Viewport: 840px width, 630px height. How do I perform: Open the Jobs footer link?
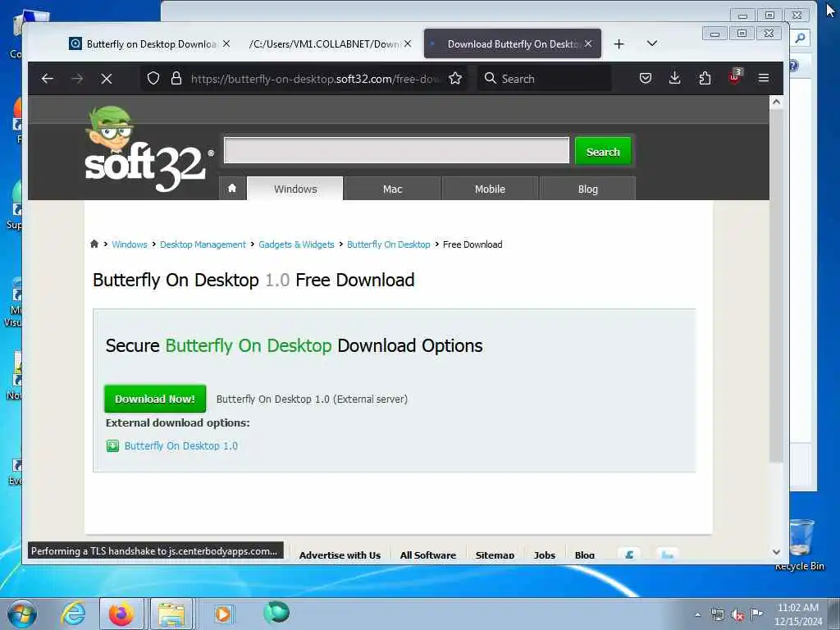click(545, 555)
